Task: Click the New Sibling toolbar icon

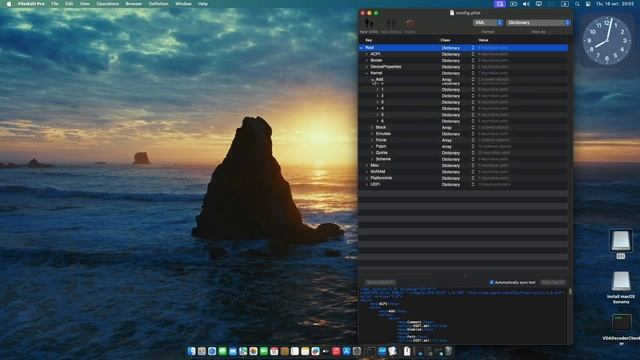Action: coord(391,23)
